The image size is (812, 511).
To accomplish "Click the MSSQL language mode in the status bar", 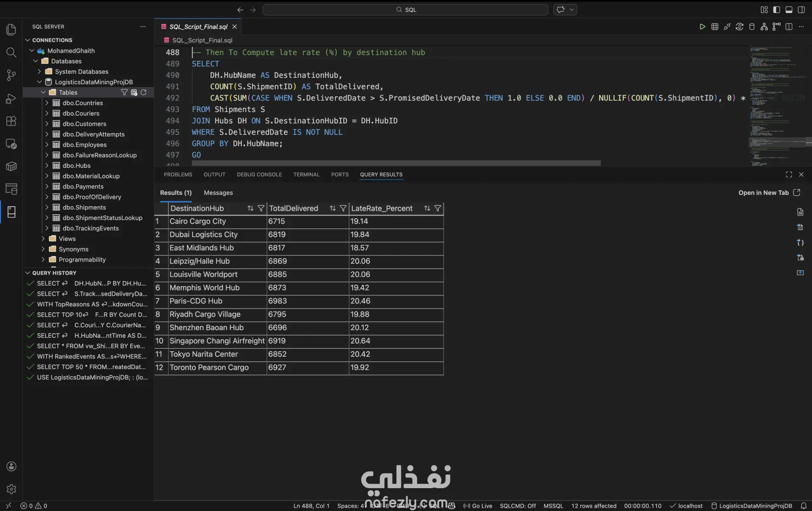I will tap(553, 506).
